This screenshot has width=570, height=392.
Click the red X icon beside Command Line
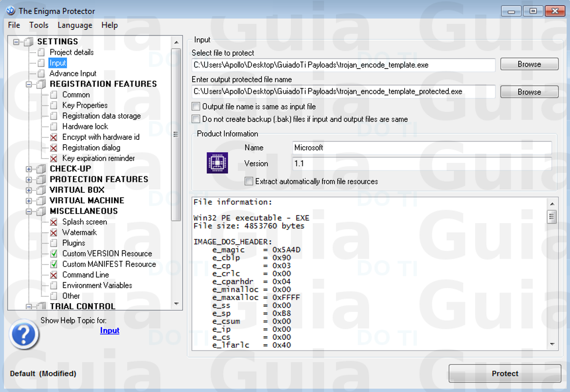pyautogui.click(x=54, y=275)
